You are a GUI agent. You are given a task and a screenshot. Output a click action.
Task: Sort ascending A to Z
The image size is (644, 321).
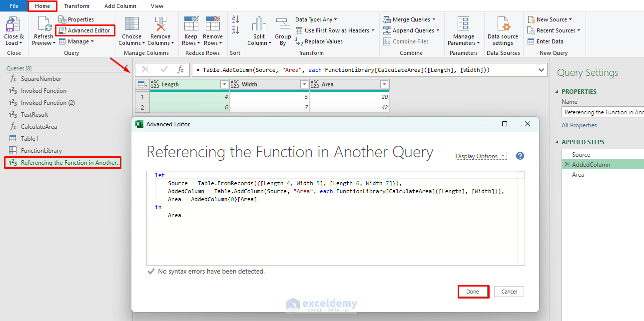[x=235, y=19]
